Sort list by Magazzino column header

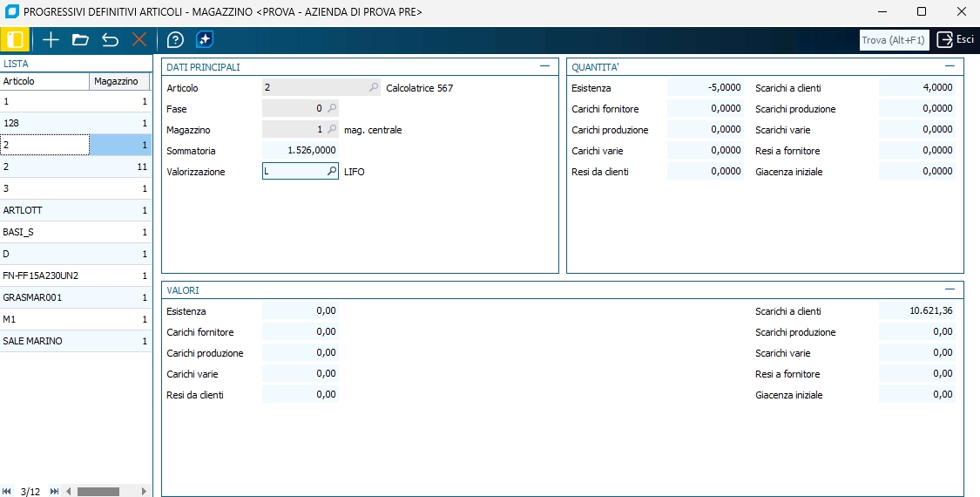coord(119,81)
